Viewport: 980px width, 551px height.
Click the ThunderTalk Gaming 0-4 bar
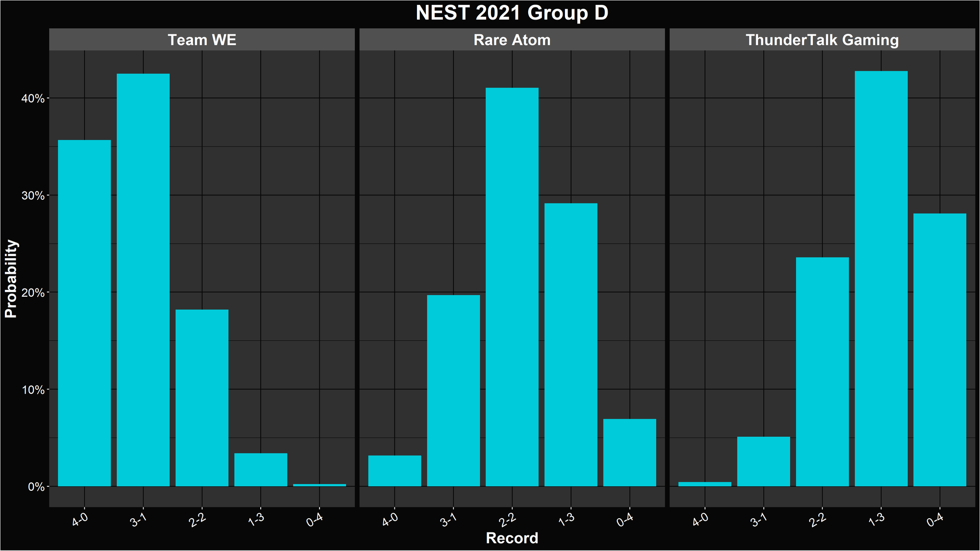point(940,350)
